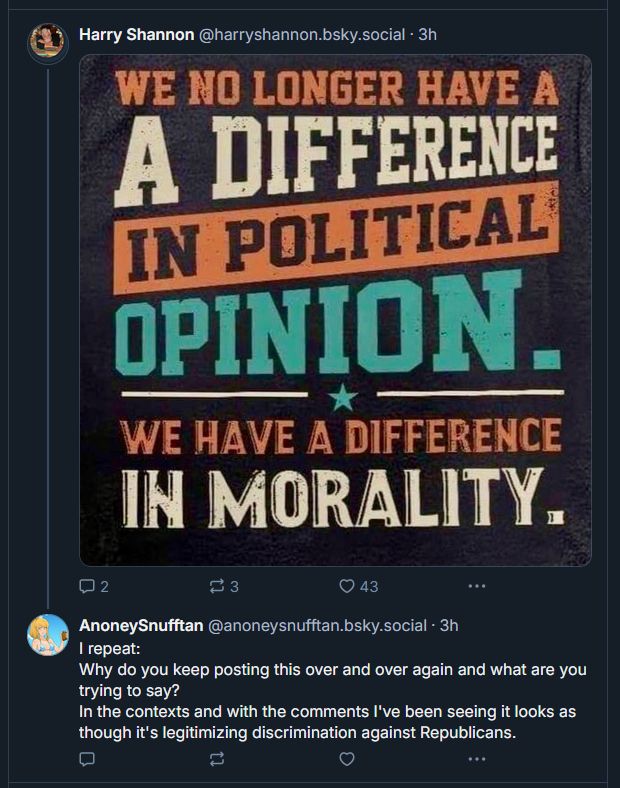620x788 pixels.
Task: Click the AnoneySnufftan display name
Action: click(x=140, y=626)
